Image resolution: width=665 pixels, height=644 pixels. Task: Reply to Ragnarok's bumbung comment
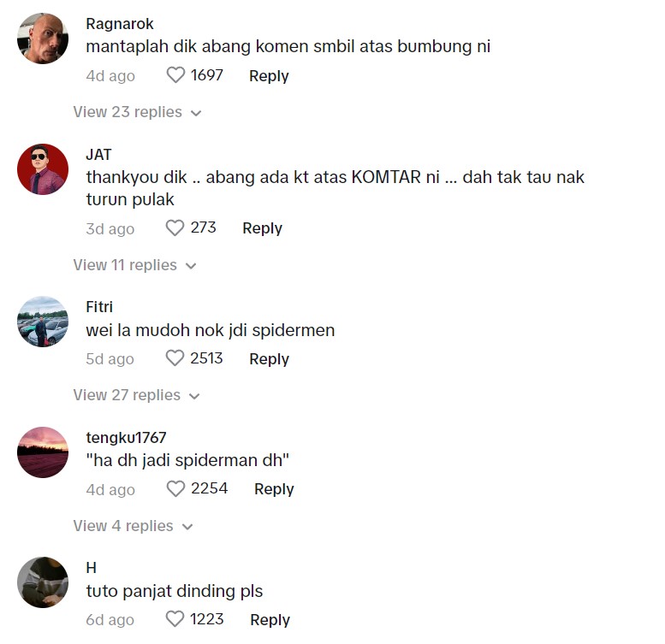pos(269,76)
